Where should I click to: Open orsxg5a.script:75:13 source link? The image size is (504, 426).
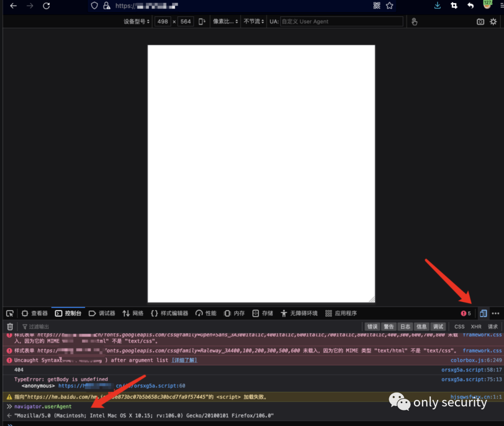[471, 379]
